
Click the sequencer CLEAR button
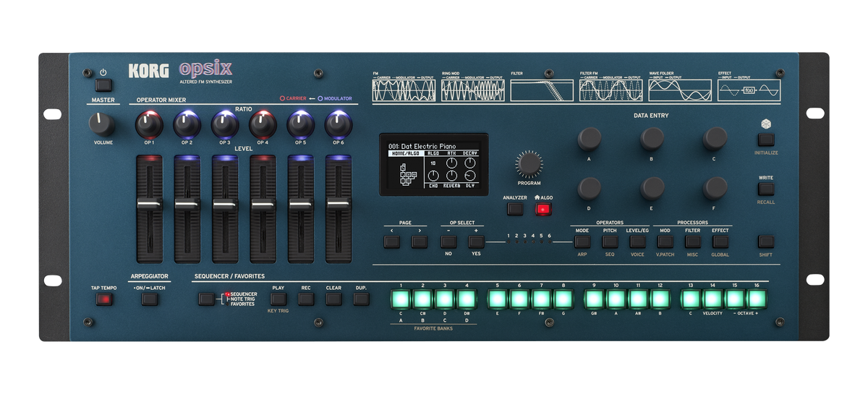pos(333,298)
